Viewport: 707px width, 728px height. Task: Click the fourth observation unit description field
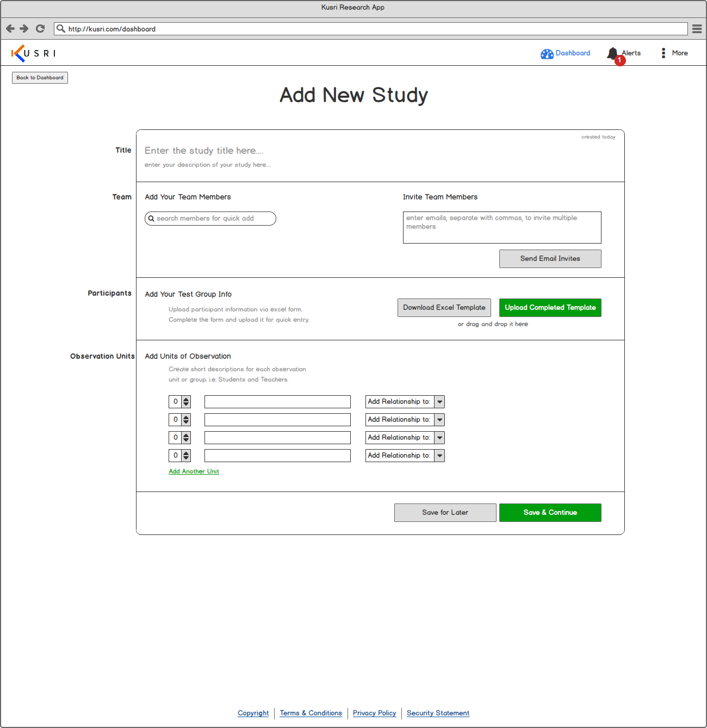(x=277, y=456)
